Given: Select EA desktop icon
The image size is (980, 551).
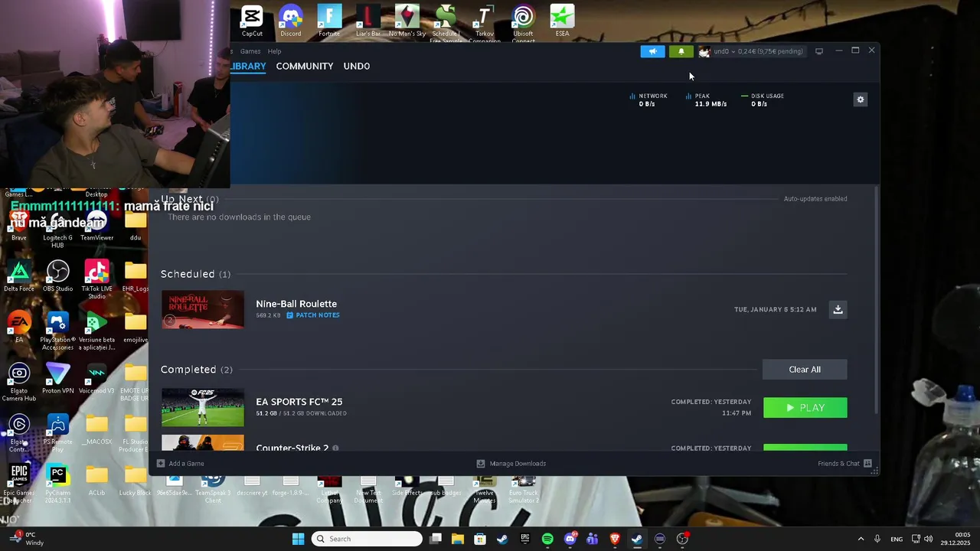Looking at the screenshot, I should tap(19, 328).
